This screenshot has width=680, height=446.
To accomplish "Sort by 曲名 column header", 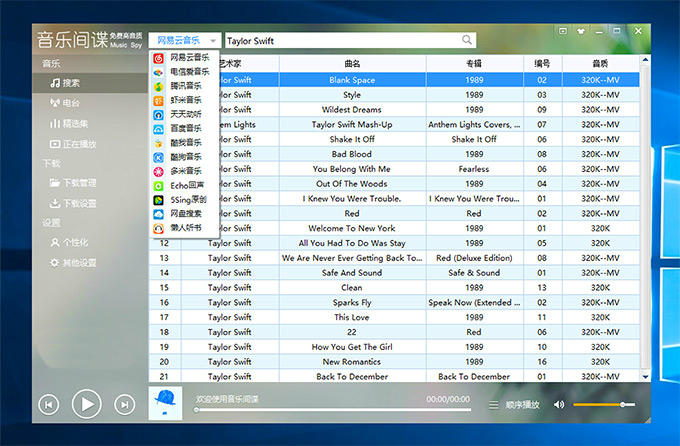I will click(x=352, y=64).
